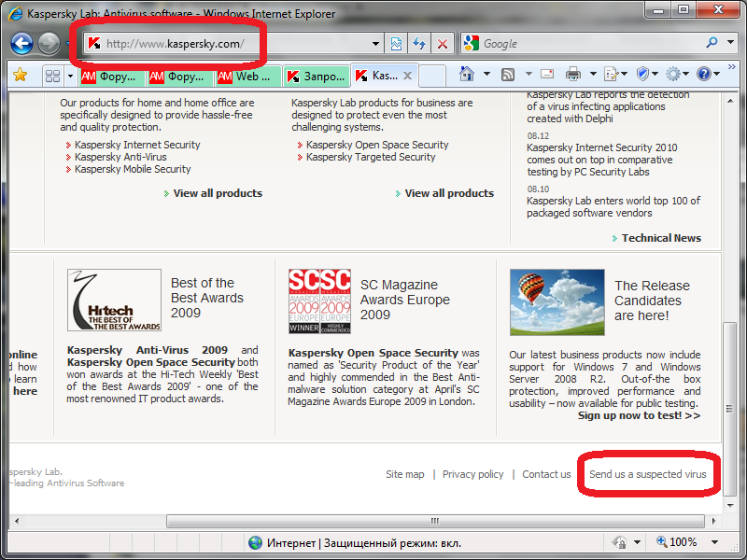Click the Hi-tech Best Awards logo image

tap(114, 300)
